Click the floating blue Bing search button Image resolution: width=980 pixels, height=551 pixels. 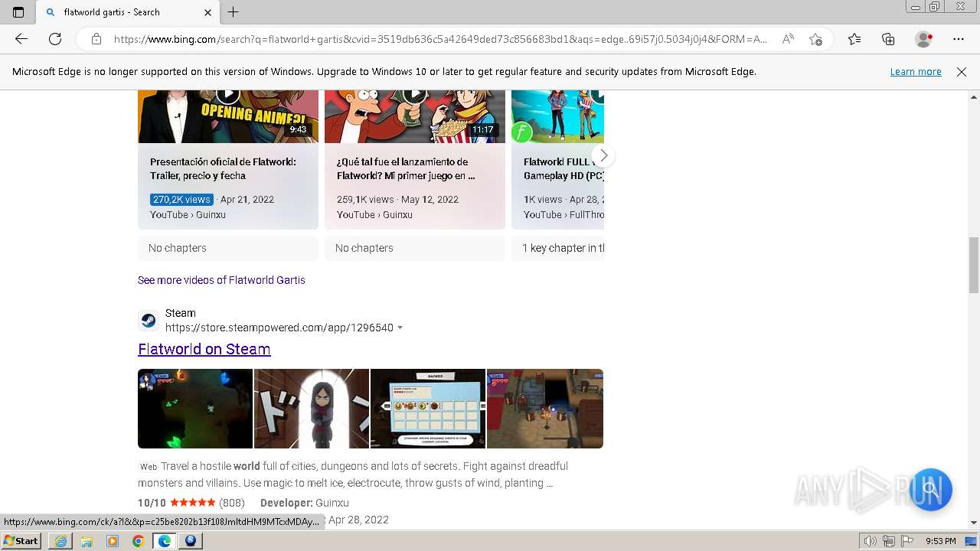[930, 489]
